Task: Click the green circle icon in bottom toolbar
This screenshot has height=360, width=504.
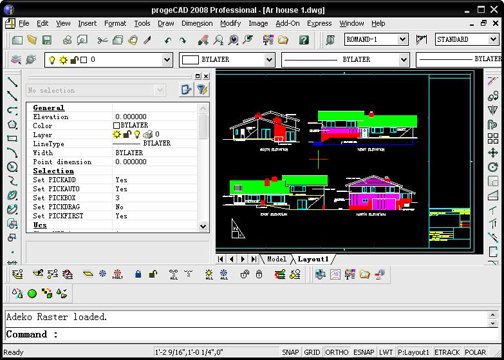Action: (32, 294)
